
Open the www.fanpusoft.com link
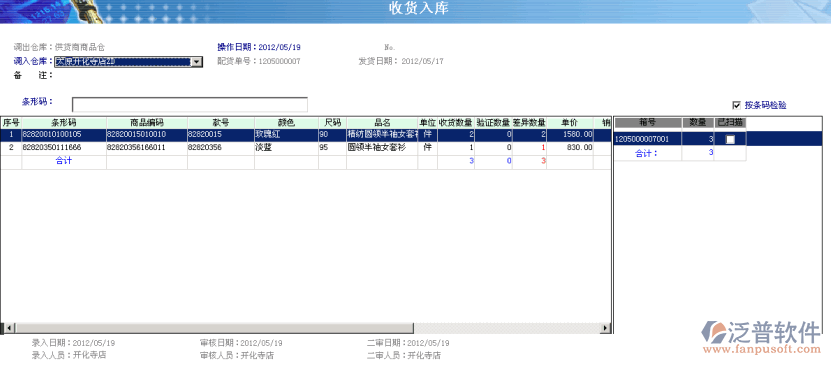click(762, 350)
